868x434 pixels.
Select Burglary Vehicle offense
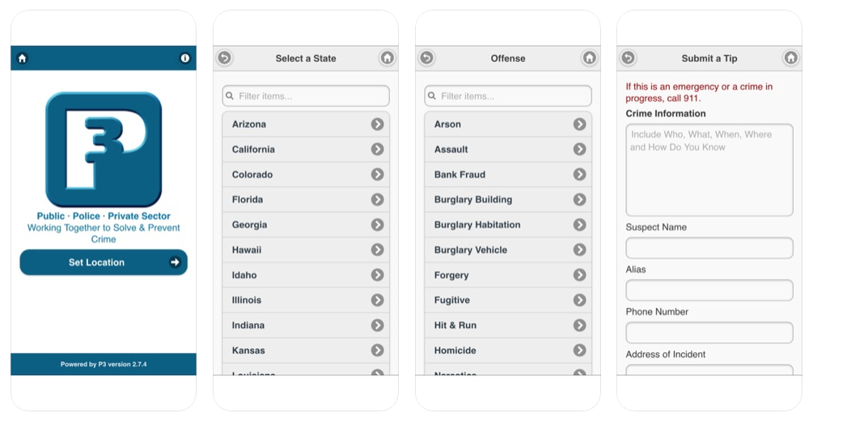(x=471, y=250)
